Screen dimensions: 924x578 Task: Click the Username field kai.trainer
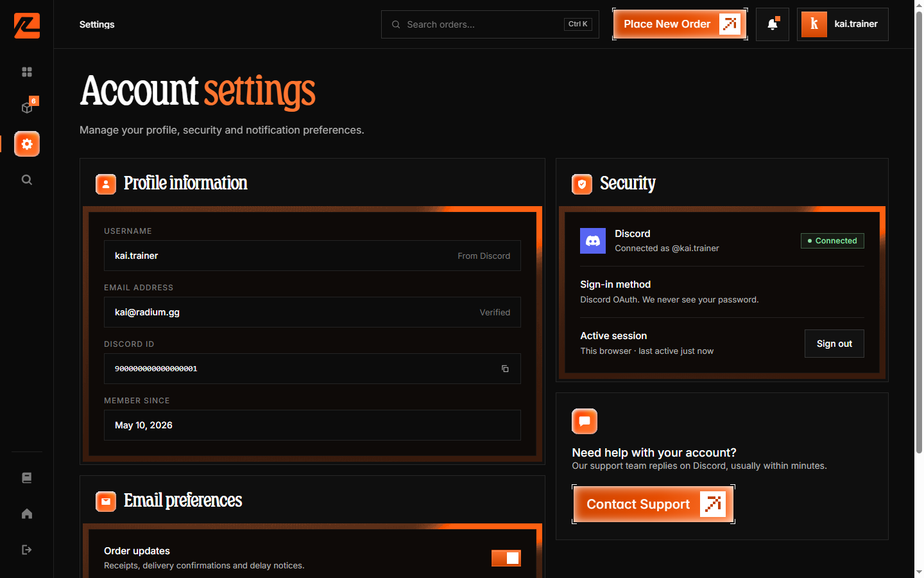tap(312, 256)
